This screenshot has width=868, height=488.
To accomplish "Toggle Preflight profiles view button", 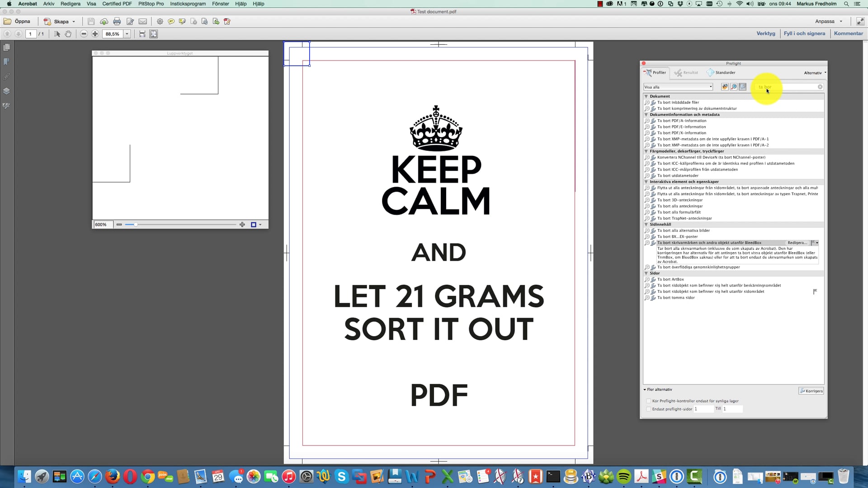I will pos(725,87).
